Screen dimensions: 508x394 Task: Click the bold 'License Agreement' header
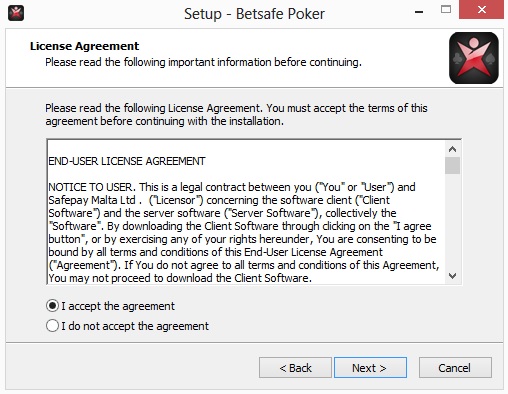point(84,46)
